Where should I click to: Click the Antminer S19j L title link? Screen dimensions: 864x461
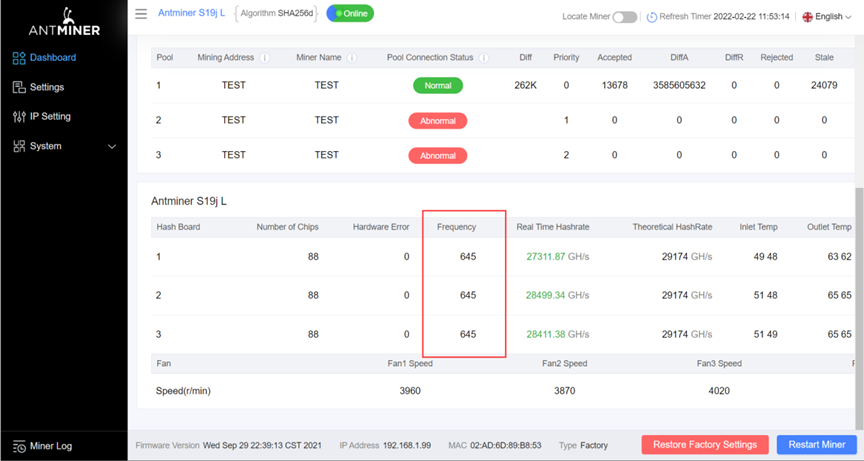[193, 14]
